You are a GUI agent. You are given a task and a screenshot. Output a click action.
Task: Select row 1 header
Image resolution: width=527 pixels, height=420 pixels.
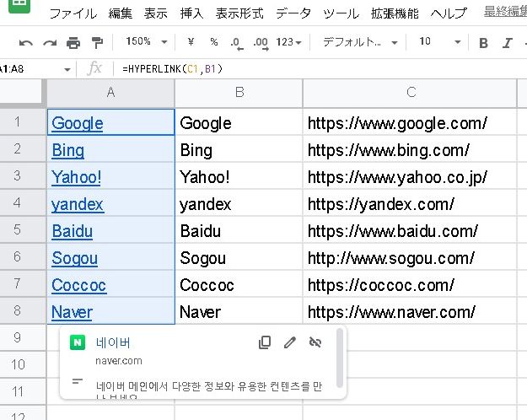point(23,121)
